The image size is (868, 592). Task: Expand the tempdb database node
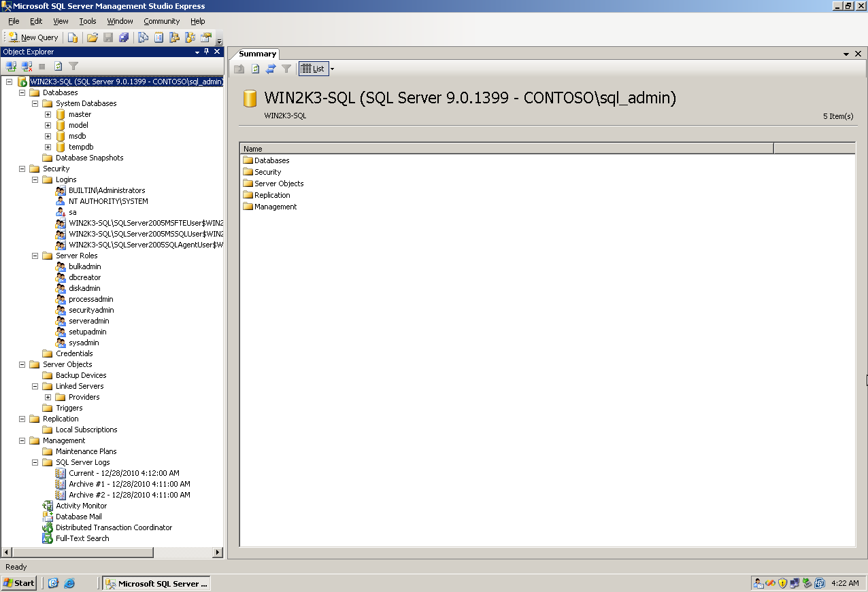click(x=48, y=147)
